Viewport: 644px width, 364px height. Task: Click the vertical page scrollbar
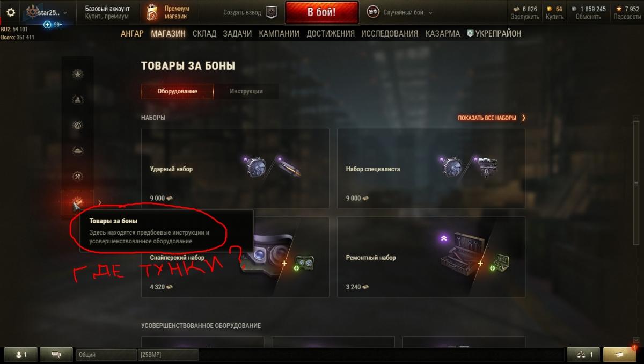636,183
